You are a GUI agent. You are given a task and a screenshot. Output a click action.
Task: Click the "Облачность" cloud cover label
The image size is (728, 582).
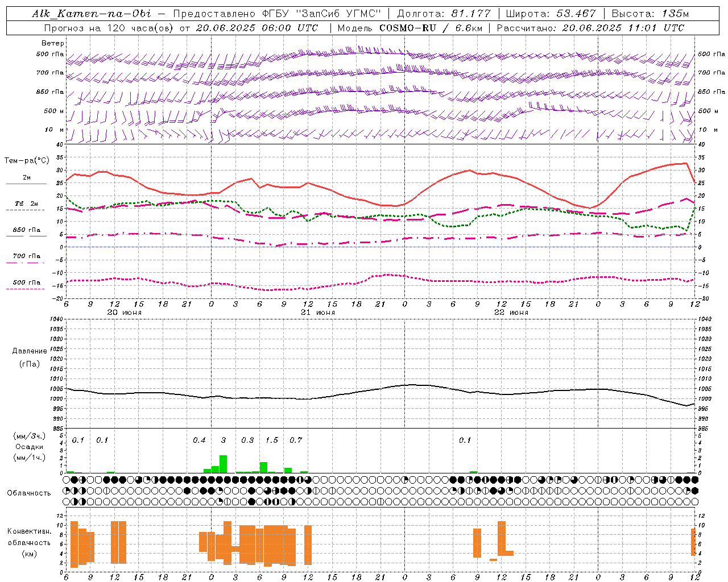tap(29, 493)
